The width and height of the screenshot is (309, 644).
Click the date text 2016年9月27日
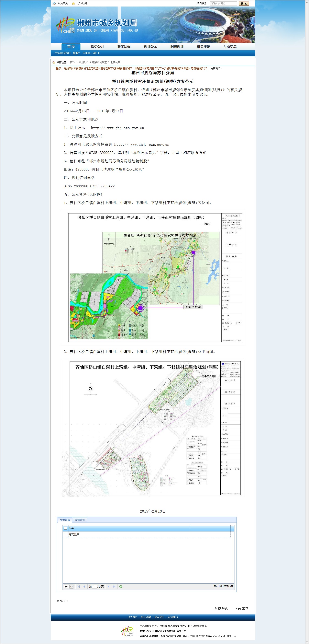[x=63, y=53]
